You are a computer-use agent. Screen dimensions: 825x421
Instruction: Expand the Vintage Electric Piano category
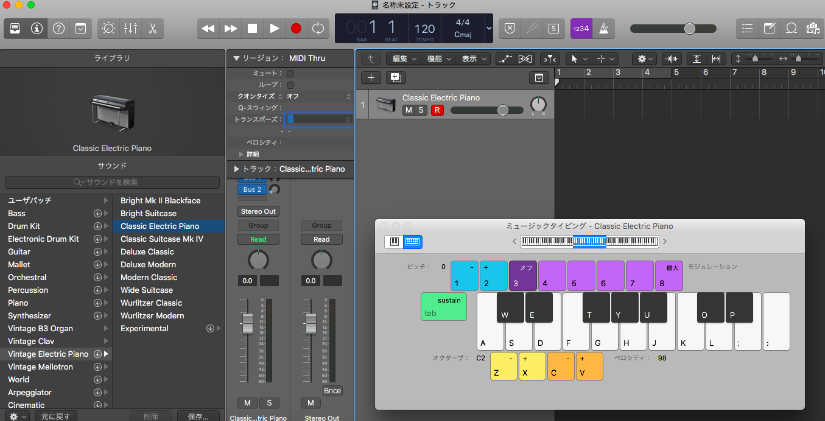coord(106,354)
